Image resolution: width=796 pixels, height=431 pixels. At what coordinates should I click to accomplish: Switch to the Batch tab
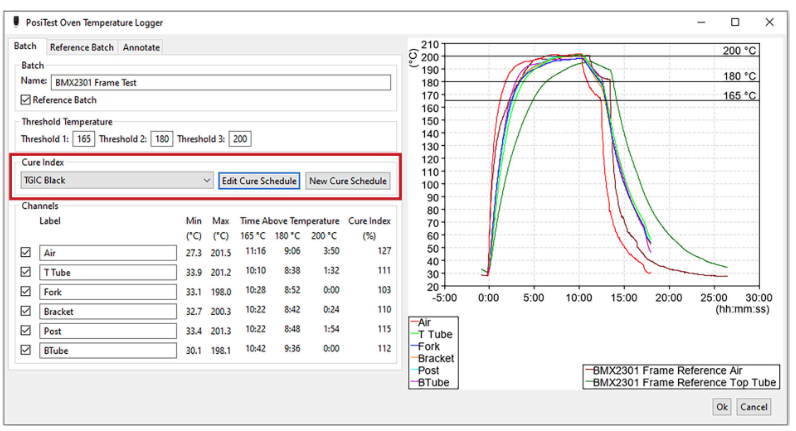point(25,46)
